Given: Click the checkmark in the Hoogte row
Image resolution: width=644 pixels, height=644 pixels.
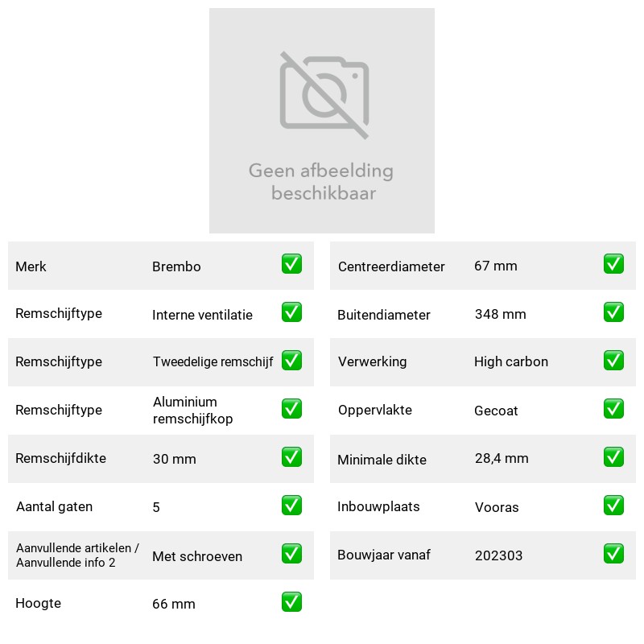Looking at the screenshot, I should click(x=291, y=602).
